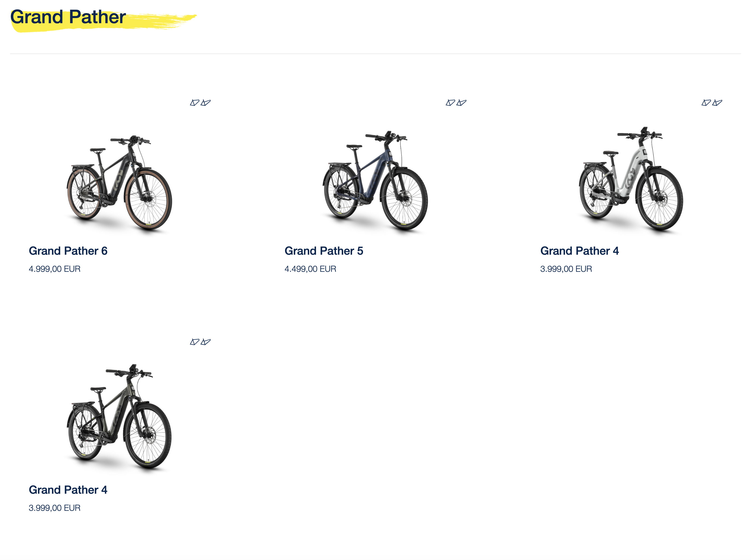Click diamond frame icon above silver Grand Pather 4
The image size is (751, 560).
[706, 103]
